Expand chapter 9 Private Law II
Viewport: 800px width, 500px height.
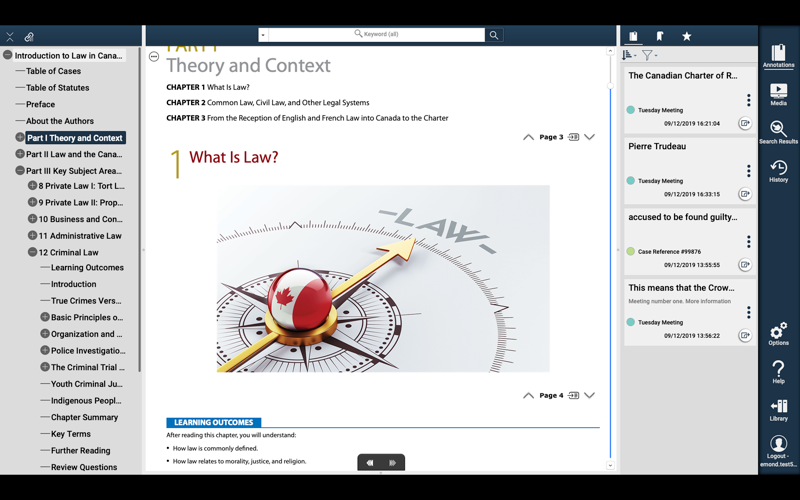32,202
